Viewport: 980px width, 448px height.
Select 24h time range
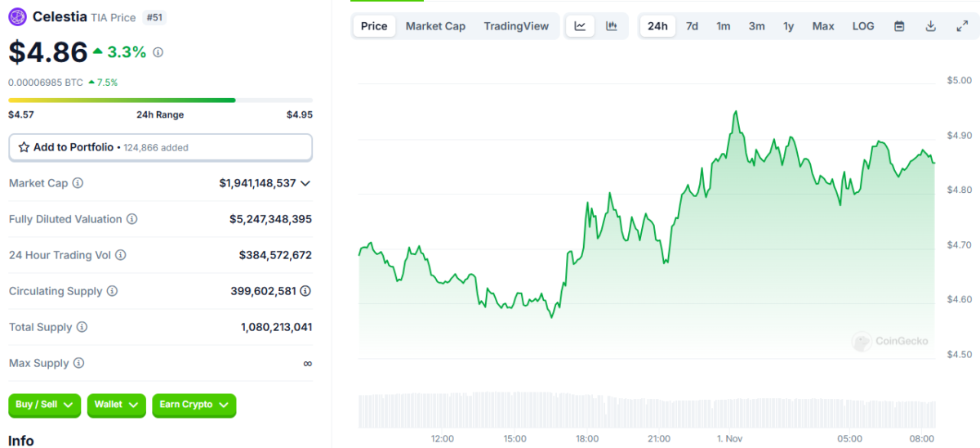pyautogui.click(x=657, y=26)
